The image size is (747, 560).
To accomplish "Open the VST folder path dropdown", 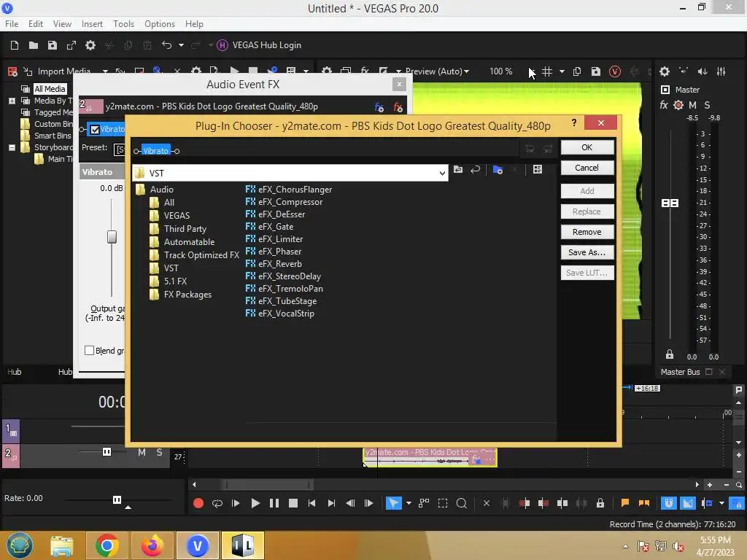I will pos(442,174).
